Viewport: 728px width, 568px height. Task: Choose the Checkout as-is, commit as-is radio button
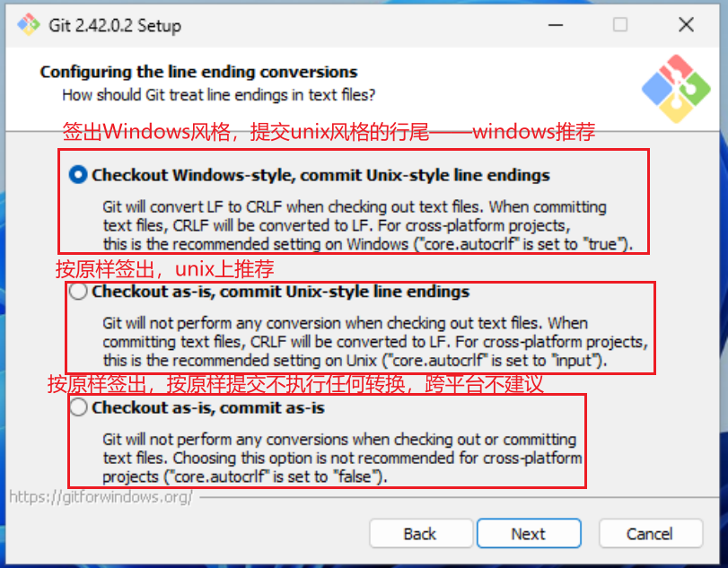coord(78,408)
